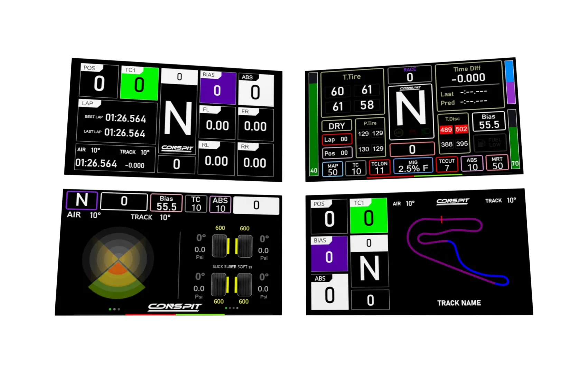Image resolution: width=588 pixels, height=373 pixels.
Task: Select the handbrake warning icon
Action: coord(412,132)
